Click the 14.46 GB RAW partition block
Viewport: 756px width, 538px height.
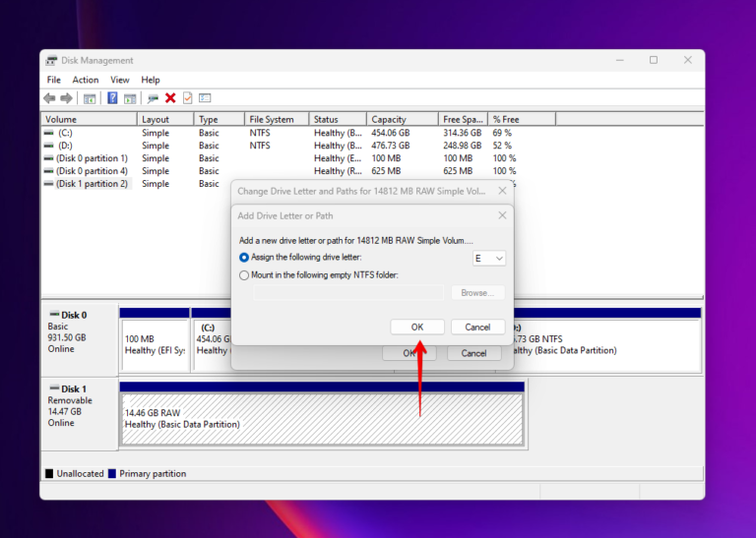(322, 417)
